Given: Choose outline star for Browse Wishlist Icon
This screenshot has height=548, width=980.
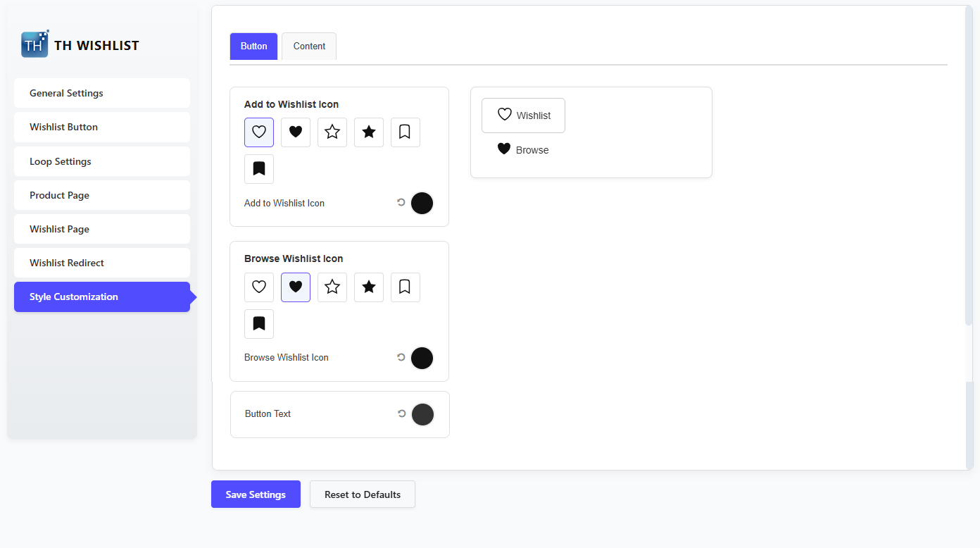Looking at the screenshot, I should pos(332,287).
